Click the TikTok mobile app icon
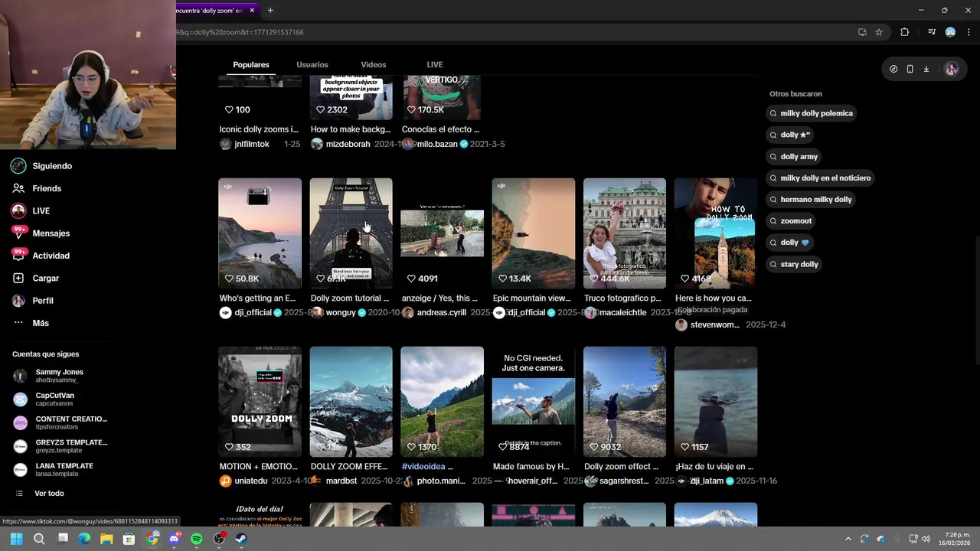The height and width of the screenshot is (551, 980). (x=910, y=69)
